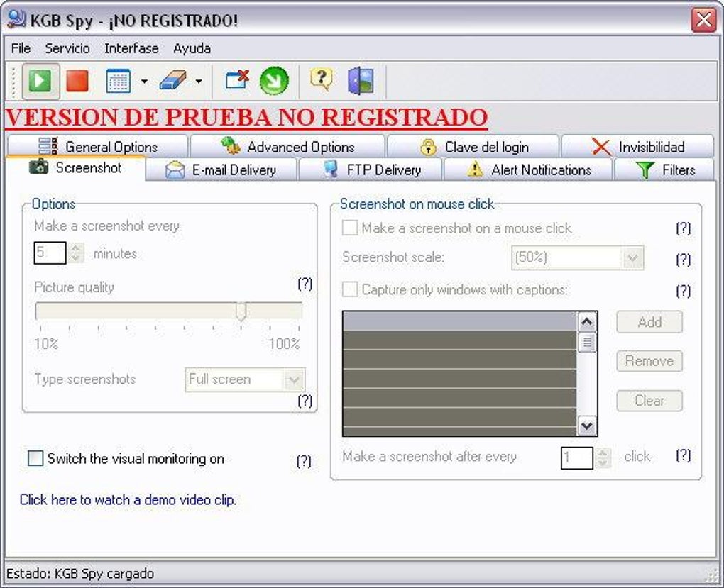Switch to the E-mail Delivery tab

221,170
